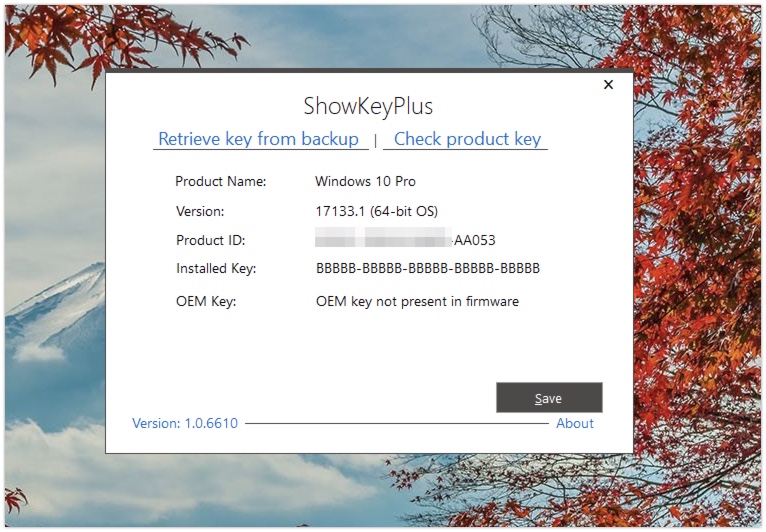Click the Product ID label
This screenshot has height=532, width=766.
(x=210, y=240)
